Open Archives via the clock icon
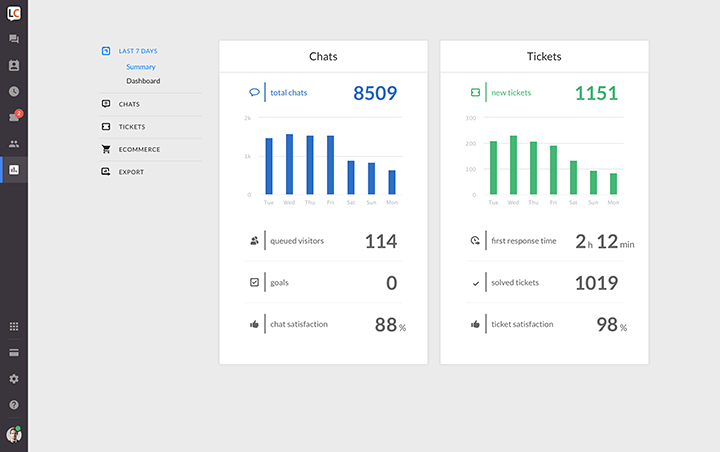Image resolution: width=720 pixels, height=452 pixels. 14,91
